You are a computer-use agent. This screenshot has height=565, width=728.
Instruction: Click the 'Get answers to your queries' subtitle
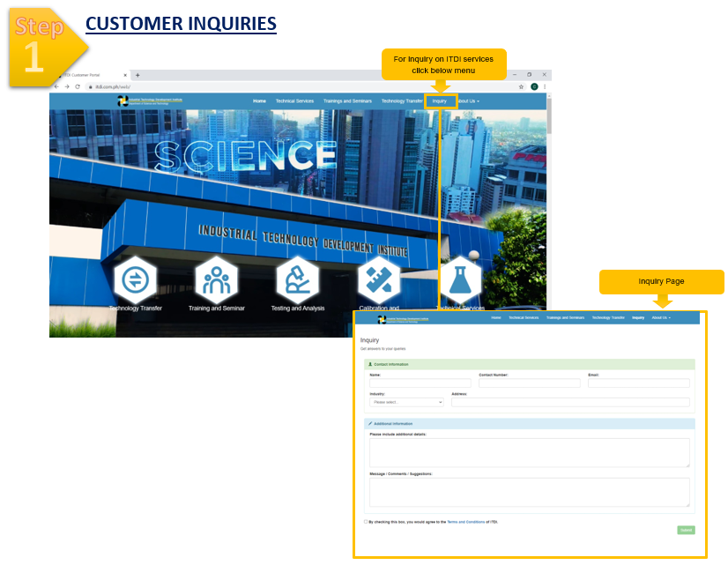click(383, 349)
